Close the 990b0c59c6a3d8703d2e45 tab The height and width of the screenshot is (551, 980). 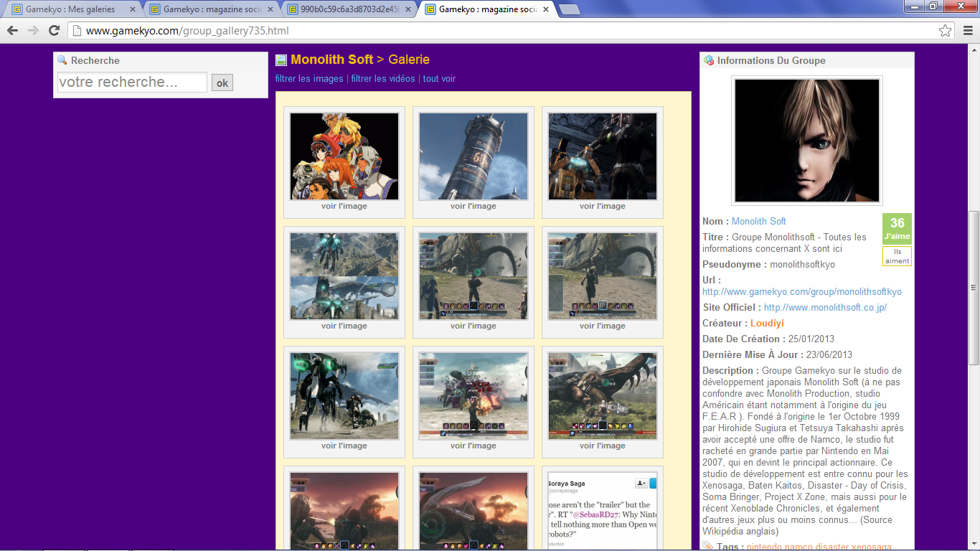407,9
